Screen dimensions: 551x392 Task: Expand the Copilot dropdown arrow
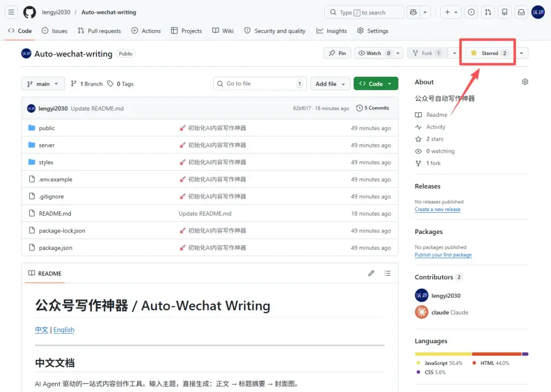(425, 12)
